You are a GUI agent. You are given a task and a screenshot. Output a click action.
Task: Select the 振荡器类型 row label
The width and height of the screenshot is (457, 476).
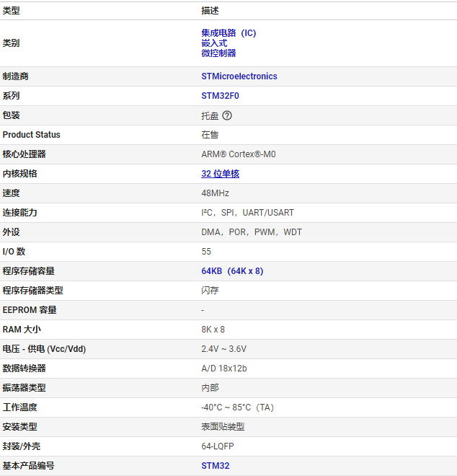(x=25, y=388)
